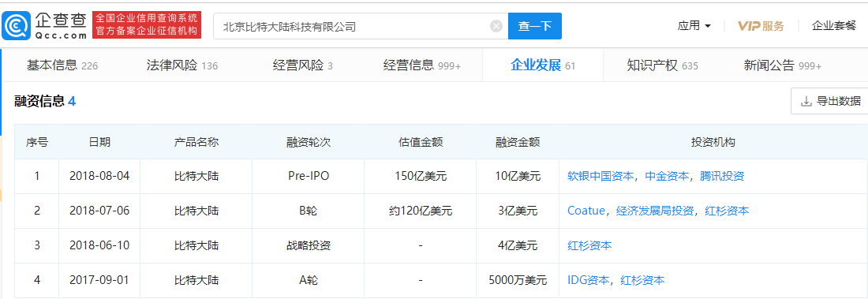Open 企业套餐 link
The width and height of the screenshot is (868, 299).
[834, 26]
